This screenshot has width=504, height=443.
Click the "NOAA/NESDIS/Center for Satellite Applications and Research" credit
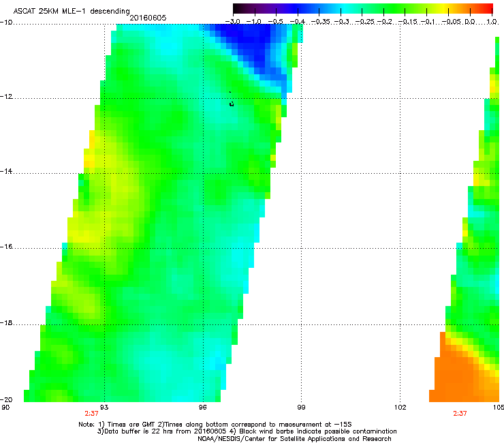294,439
